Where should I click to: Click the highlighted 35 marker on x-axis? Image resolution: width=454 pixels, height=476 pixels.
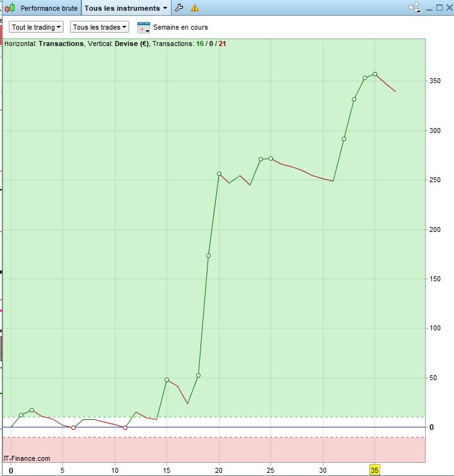[375, 470]
